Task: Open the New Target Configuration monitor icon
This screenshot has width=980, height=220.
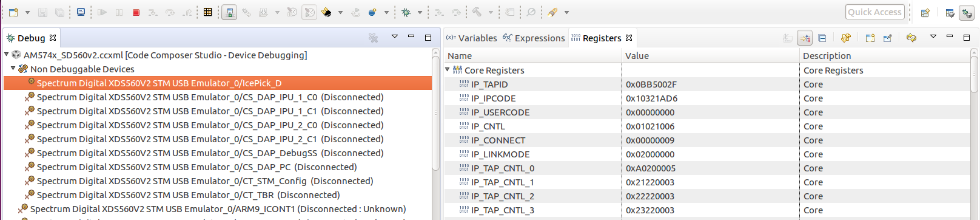Action: pyautogui.click(x=81, y=12)
